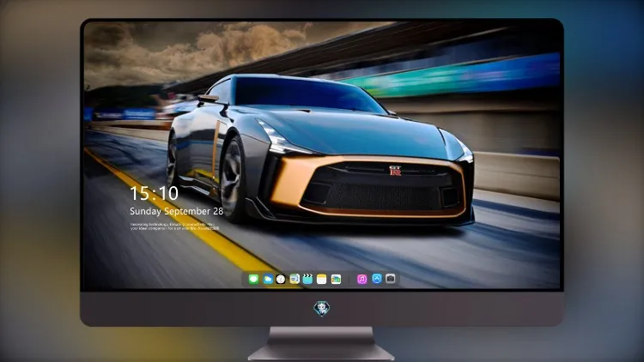Open the Camera app in dock
The height and width of the screenshot is (362, 644).
391,279
